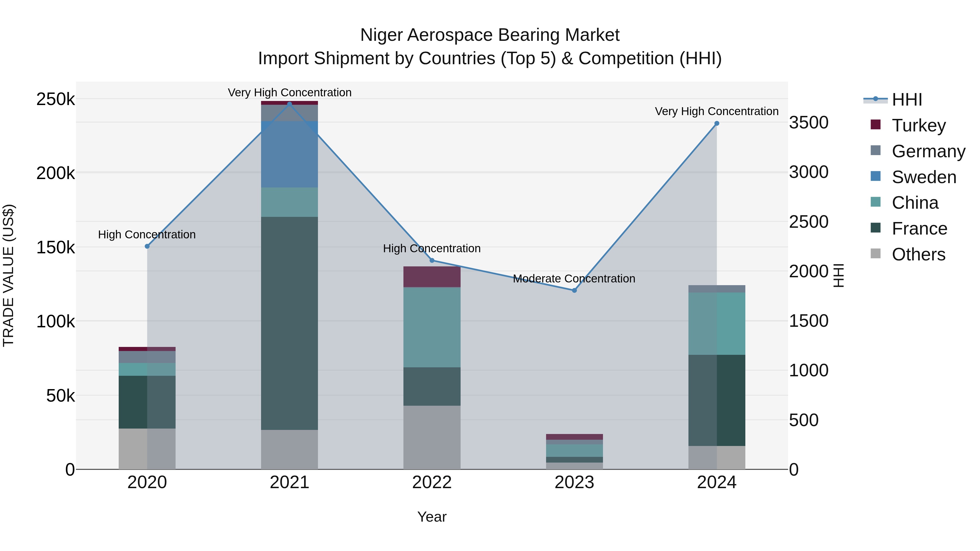This screenshot has width=980, height=551.
Task: Click the 'Very High Concentration' label above 2024
Action: pos(717,111)
